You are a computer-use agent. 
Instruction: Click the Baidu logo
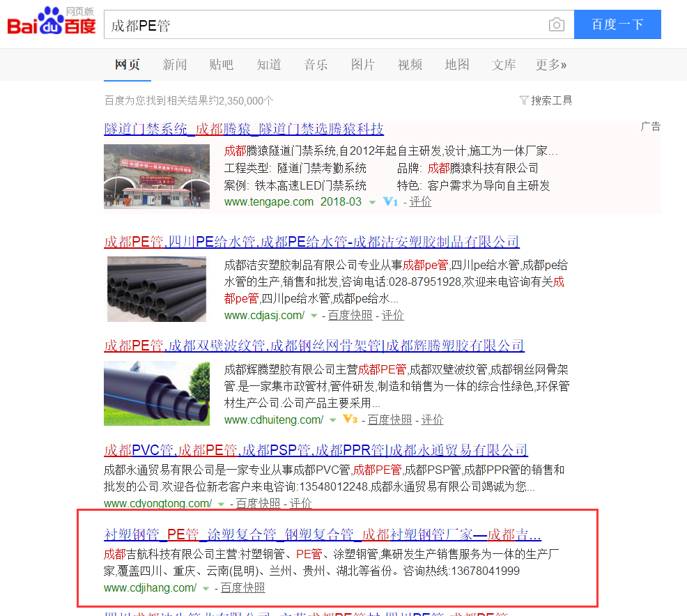[52, 21]
